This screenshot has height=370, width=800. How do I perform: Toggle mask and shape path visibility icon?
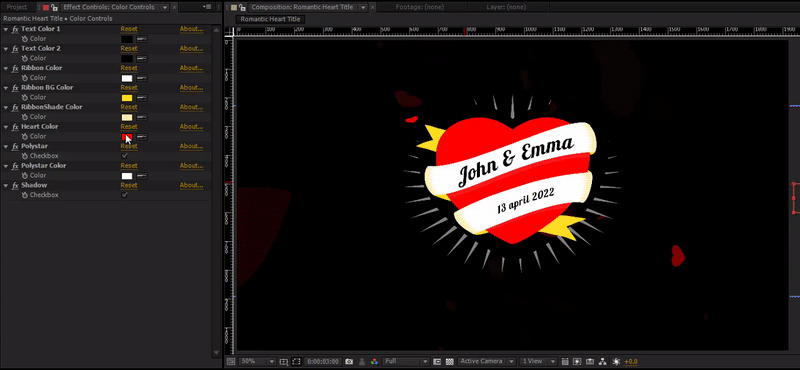(296, 361)
